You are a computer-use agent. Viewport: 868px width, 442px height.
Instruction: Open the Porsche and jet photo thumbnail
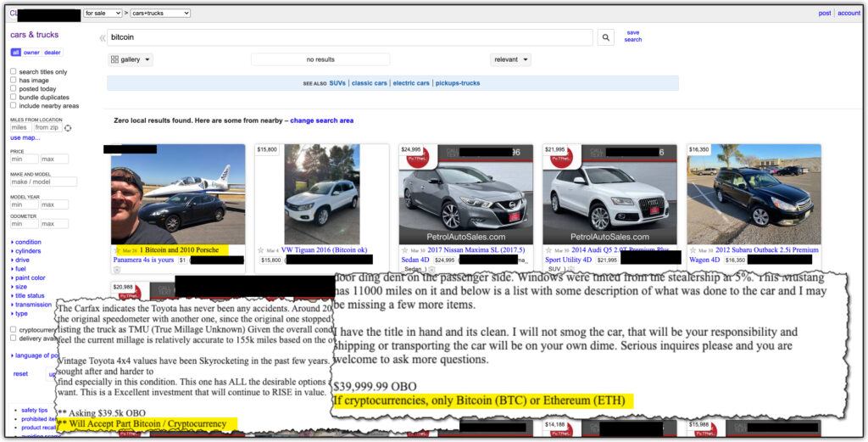coord(178,194)
